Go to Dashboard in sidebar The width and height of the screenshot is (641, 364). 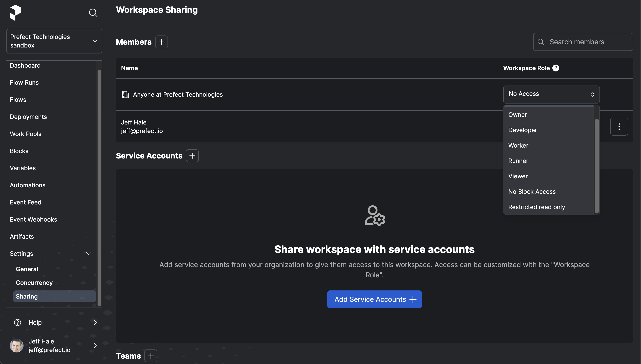25,65
